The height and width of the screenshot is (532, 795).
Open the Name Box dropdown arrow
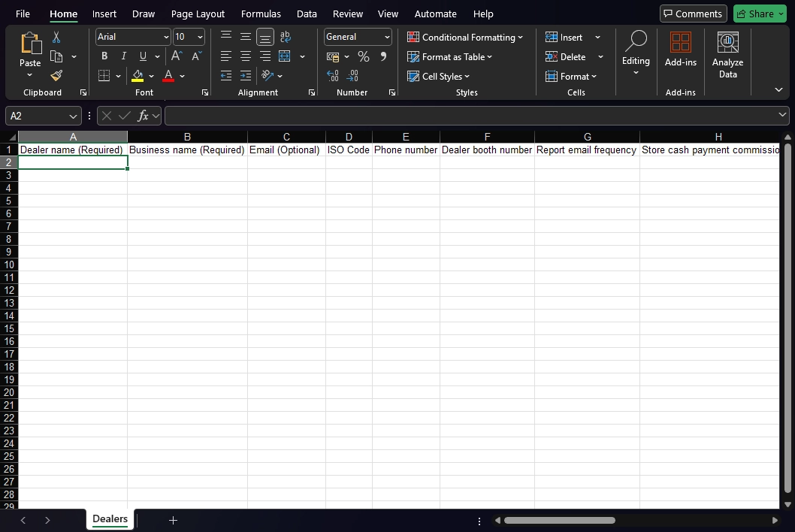(73, 116)
